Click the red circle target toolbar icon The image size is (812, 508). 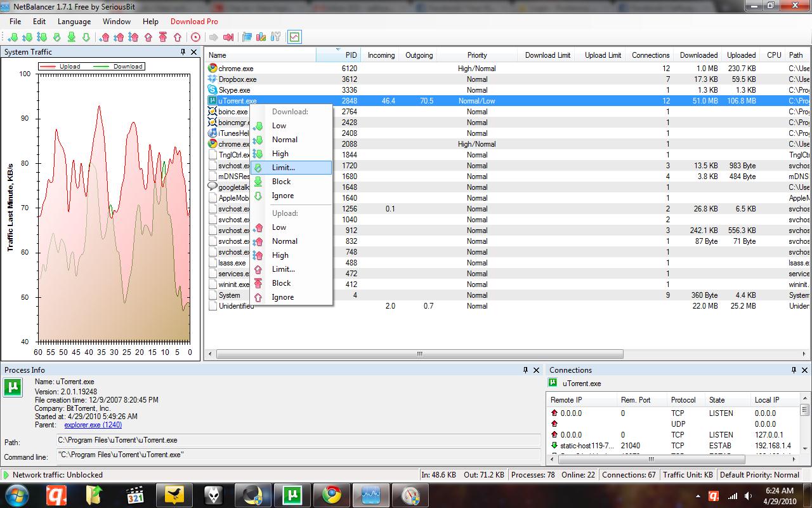point(195,37)
